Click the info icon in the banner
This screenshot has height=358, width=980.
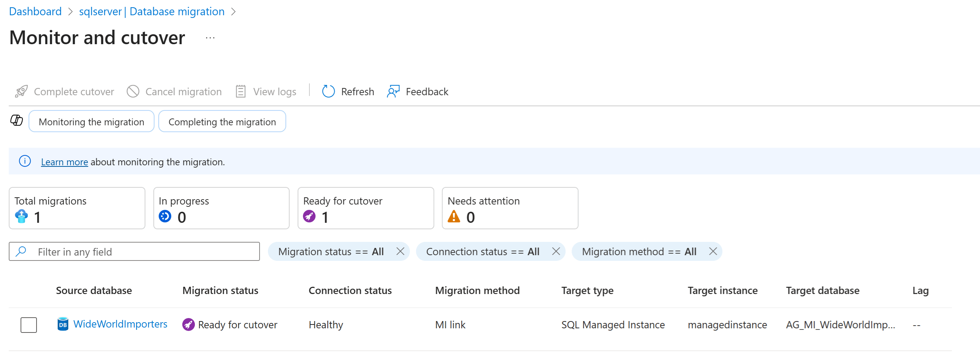[x=25, y=161]
